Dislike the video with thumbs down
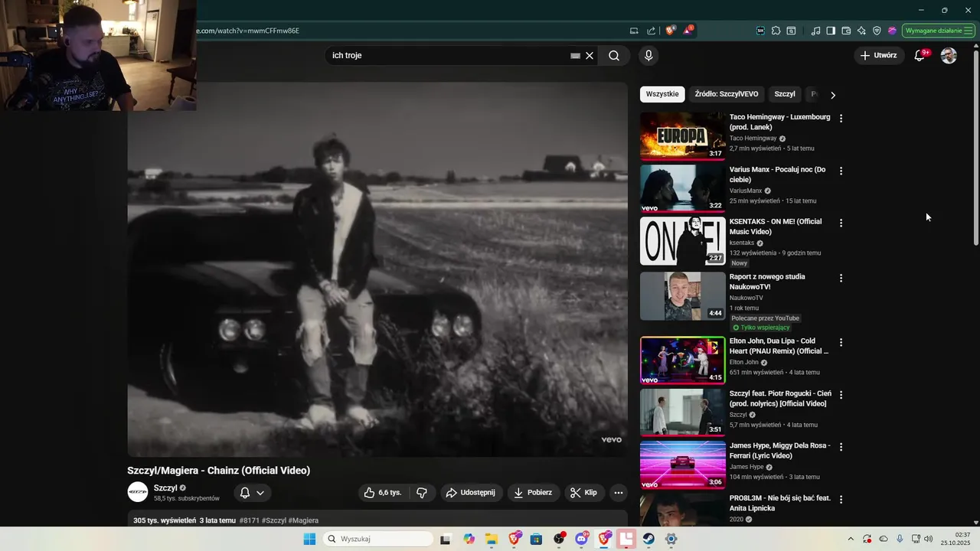 [x=422, y=493]
